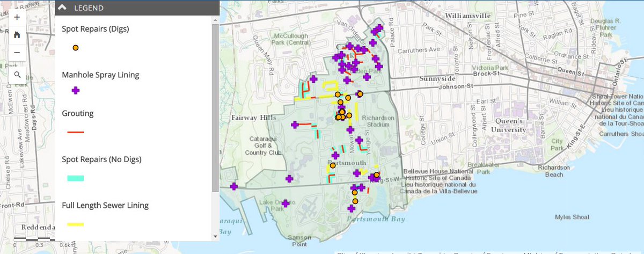The image size is (644, 254).
Task: Click the legend panel vertical scrollbar thumb
Action: [215, 107]
